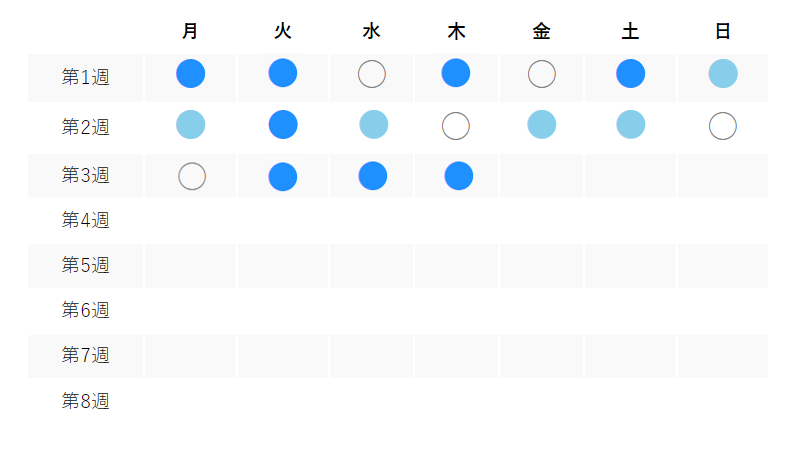Screen dimensions: 802x457
Task: Click the light blue Week 2 Friday circle
Action: (x=541, y=125)
